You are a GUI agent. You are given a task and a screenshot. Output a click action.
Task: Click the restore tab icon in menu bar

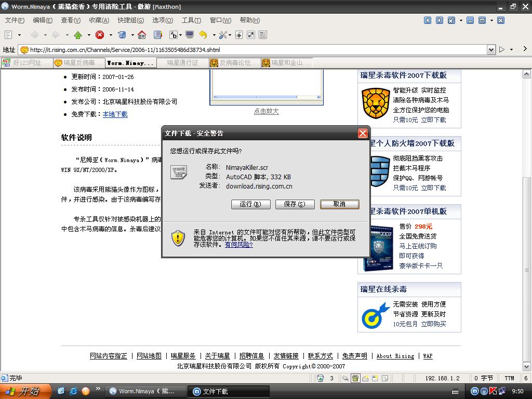482,20
